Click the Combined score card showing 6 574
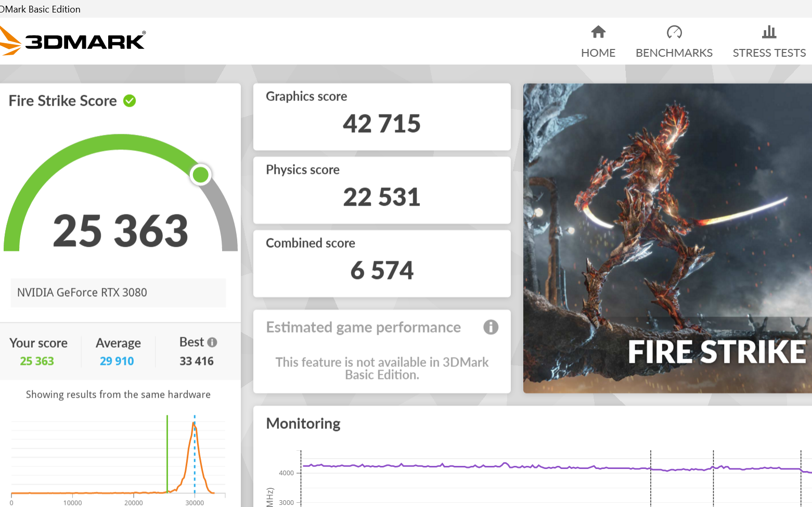The height and width of the screenshot is (507, 812). [x=381, y=264]
